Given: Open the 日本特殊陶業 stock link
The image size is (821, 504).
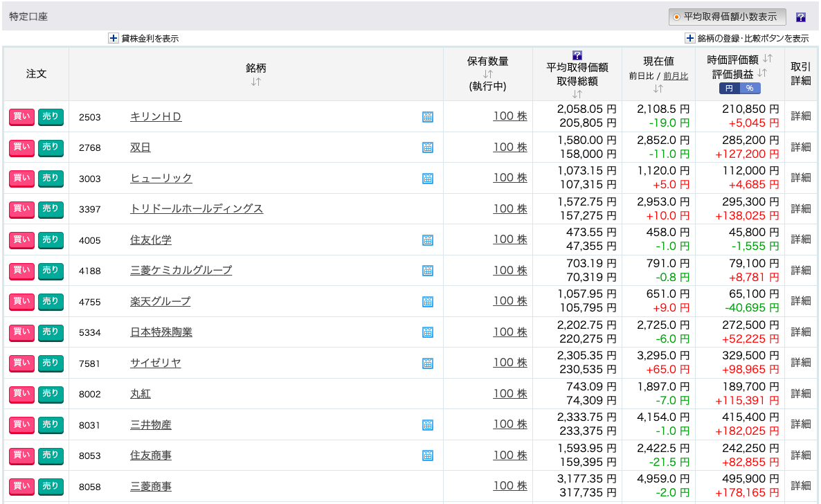Looking at the screenshot, I should (x=161, y=332).
